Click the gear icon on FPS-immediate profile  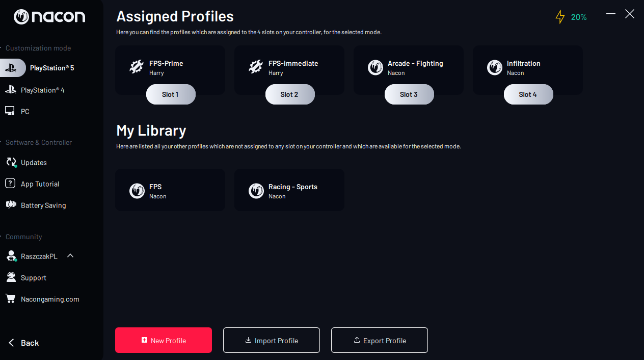click(x=256, y=67)
